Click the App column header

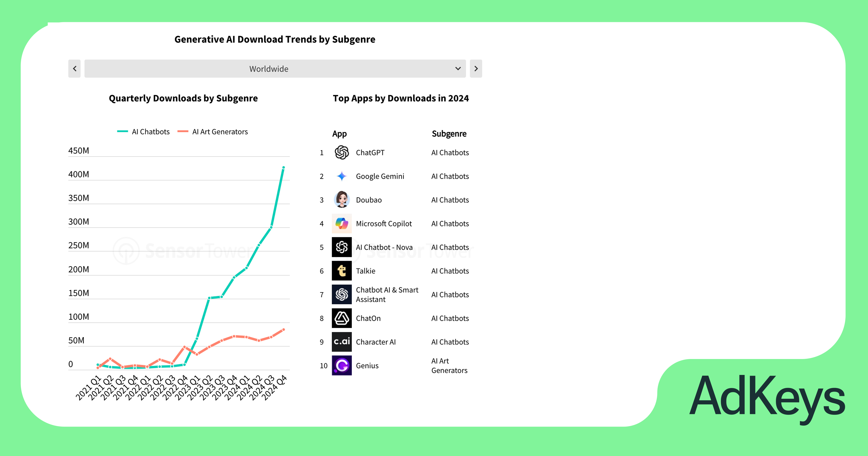(x=339, y=134)
